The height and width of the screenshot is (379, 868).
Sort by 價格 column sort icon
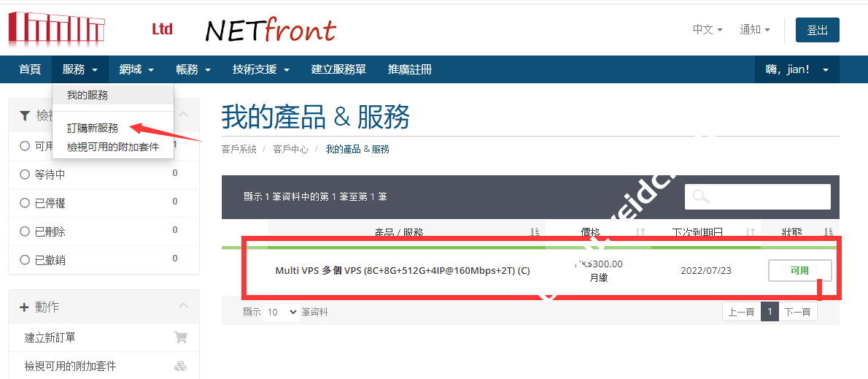[640, 233]
